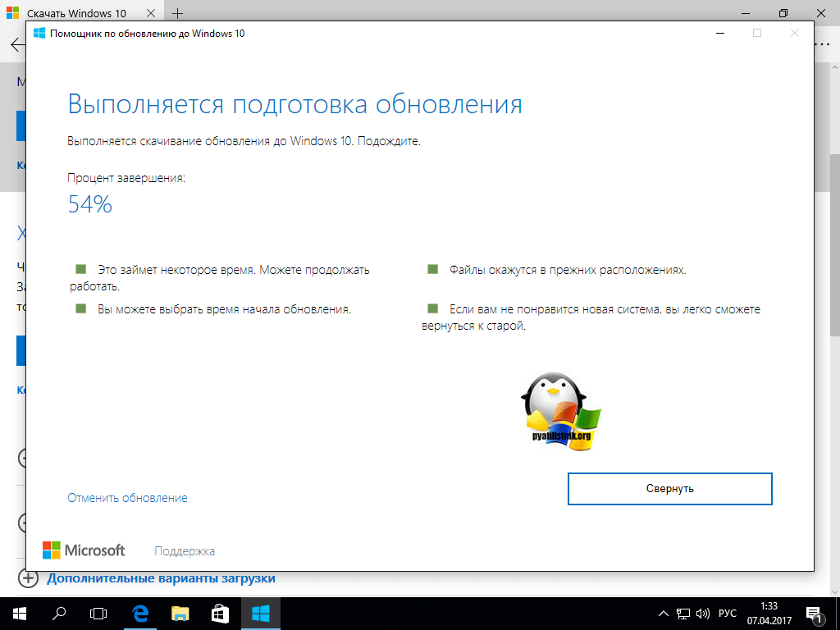Open network status in the tray
Viewport: 840px width, 630px height.
683,614
